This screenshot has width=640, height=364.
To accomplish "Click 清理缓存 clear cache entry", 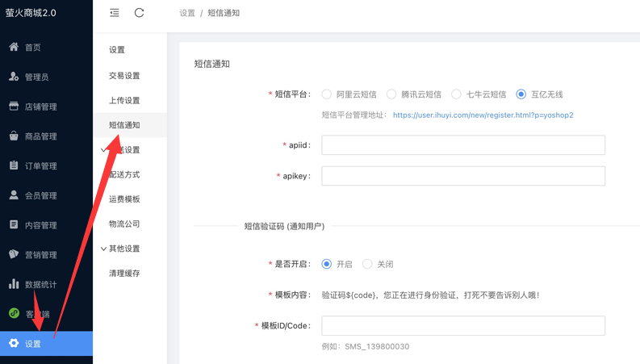I will tap(124, 274).
